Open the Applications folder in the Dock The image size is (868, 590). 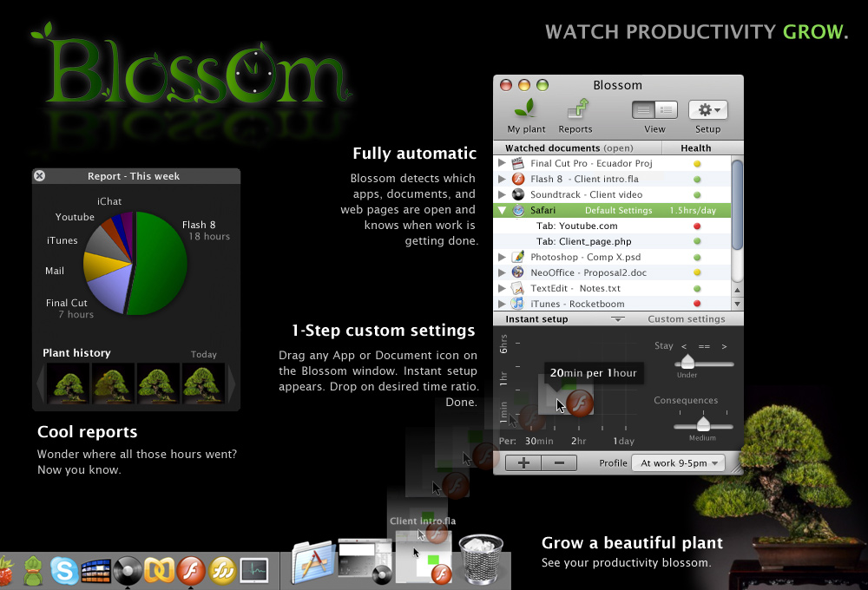pos(313,562)
